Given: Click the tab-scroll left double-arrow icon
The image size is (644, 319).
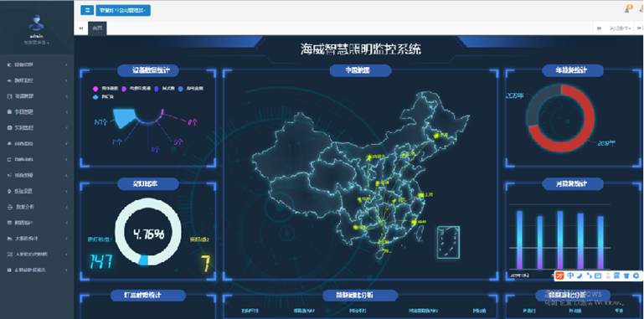Looking at the screenshot, I should pos(81,28).
